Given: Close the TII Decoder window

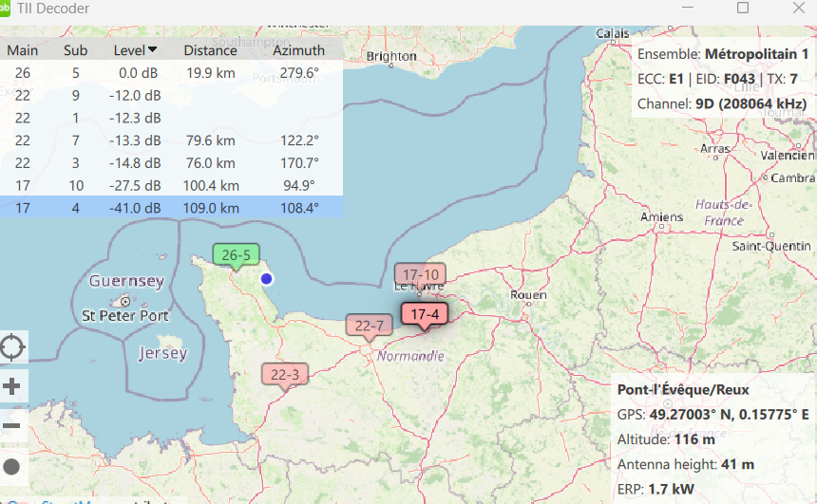Looking at the screenshot, I should click(x=799, y=8).
